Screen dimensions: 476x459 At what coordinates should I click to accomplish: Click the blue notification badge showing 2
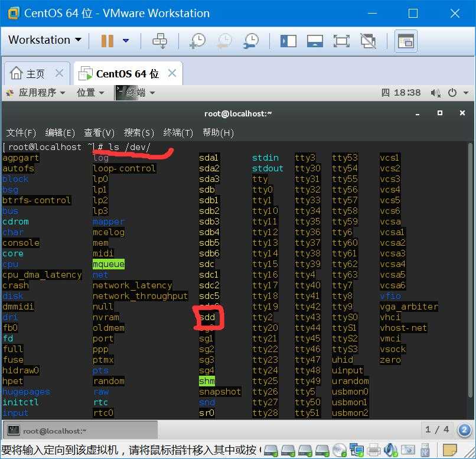pos(464,430)
